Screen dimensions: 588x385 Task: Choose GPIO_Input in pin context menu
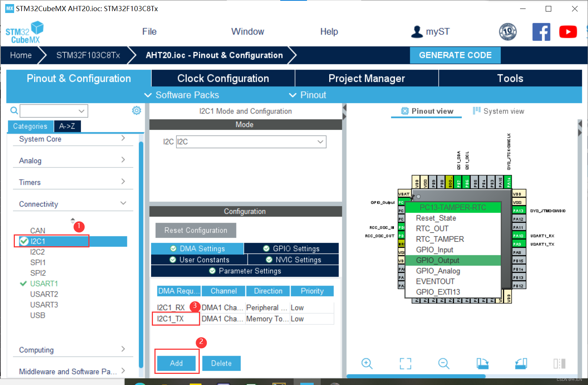[453, 250]
